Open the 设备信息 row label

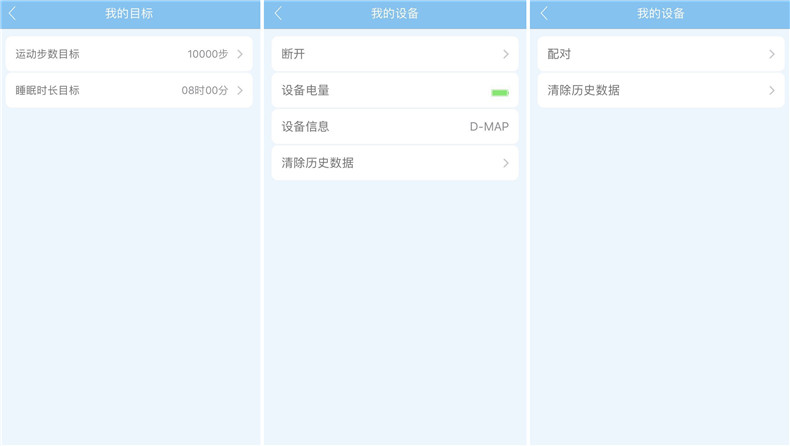click(x=305, y=127)
